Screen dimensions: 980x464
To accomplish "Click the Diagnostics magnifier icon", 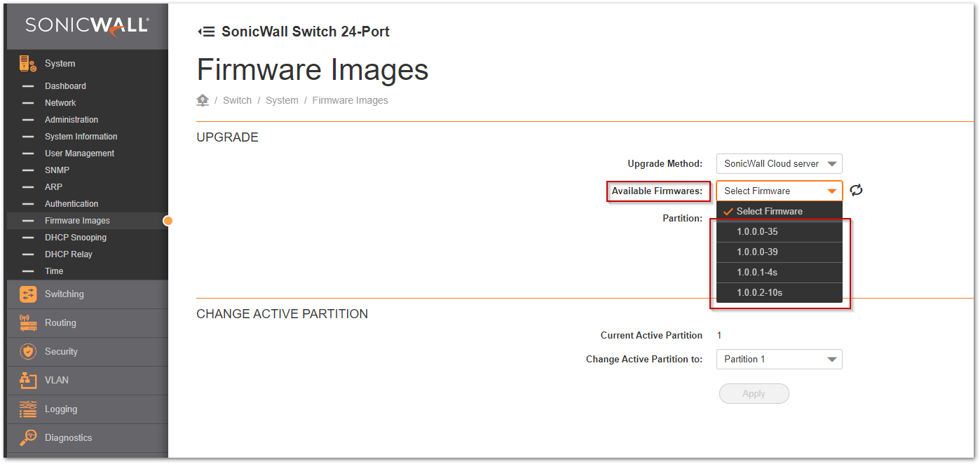I will [x=28, y=438].
